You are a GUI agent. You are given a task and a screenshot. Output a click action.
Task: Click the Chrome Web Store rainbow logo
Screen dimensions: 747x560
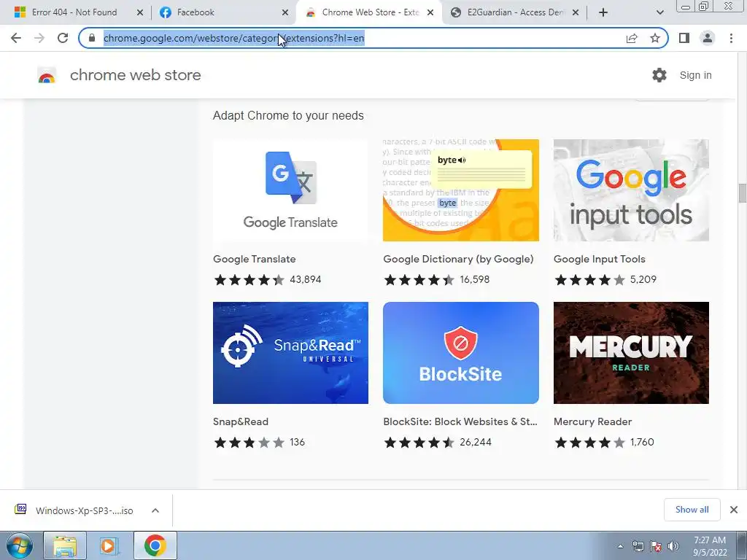(47, 75)
